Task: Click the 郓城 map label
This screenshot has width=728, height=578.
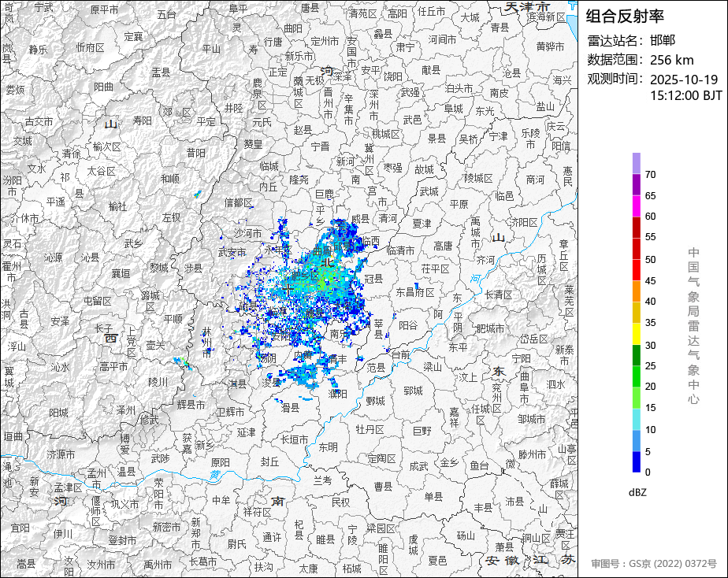Action: pos(413,391)
